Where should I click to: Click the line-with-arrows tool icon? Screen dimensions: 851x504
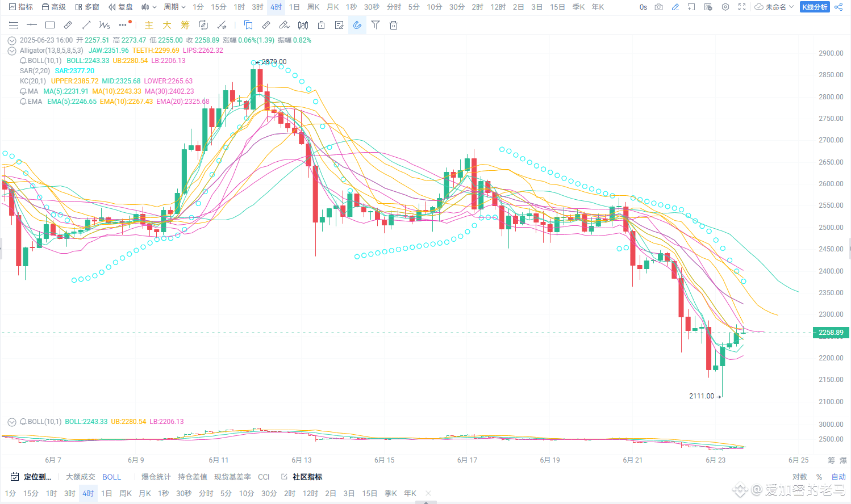coord(222,25)
